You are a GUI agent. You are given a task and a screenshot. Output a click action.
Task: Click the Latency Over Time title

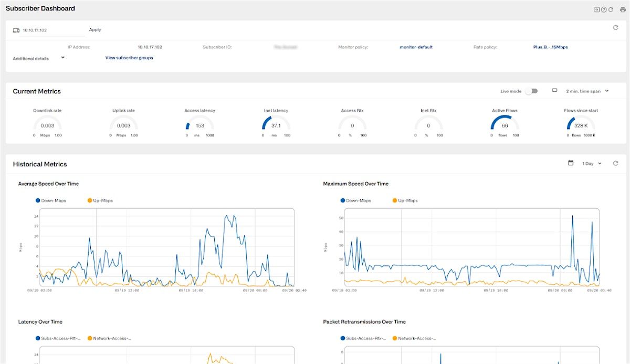pos(40,322)
